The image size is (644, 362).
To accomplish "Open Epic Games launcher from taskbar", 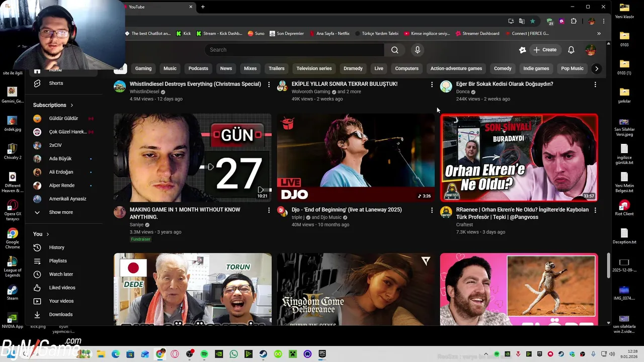I will point(322,354).
